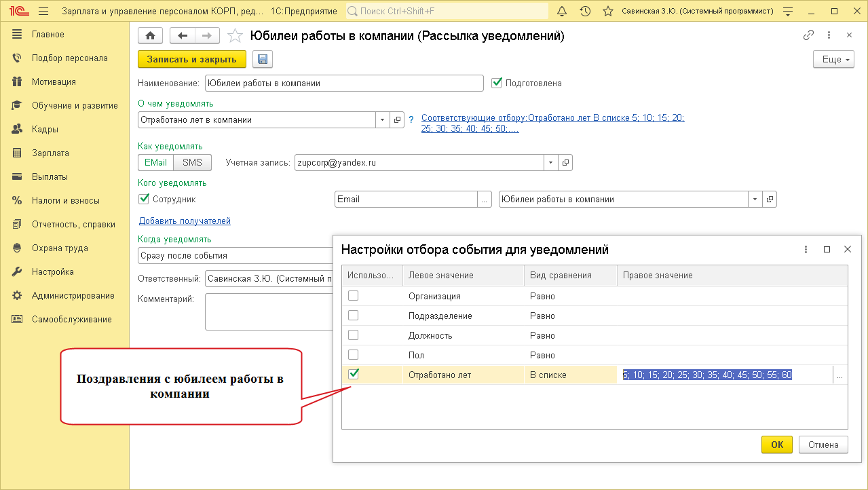Screen dimensions: 868x490
Task: Toggle the Сотрудник recipient checkbox
Action: [x=144, y=199]
